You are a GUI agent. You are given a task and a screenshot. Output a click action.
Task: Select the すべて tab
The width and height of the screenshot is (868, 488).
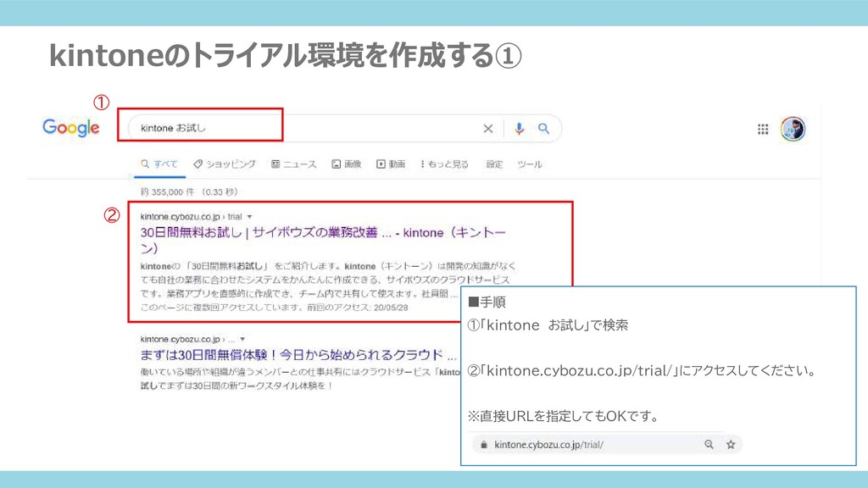pos(159,164)
